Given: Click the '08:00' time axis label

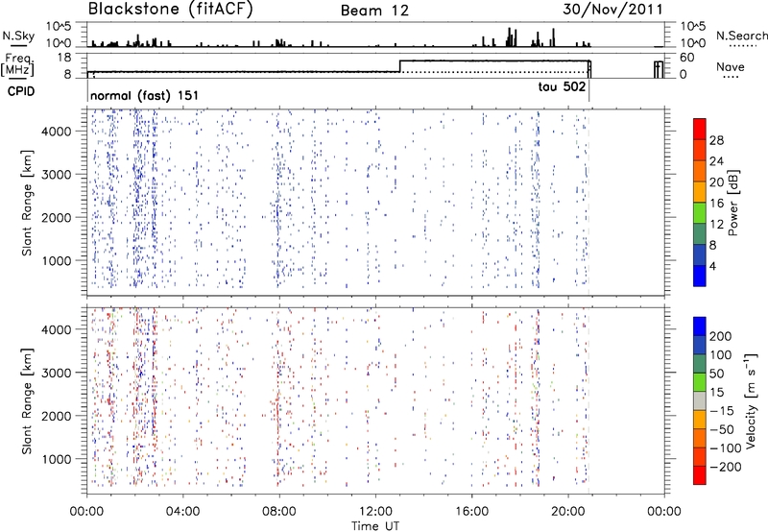Looking at the screenshot, I should pos(279,512).
